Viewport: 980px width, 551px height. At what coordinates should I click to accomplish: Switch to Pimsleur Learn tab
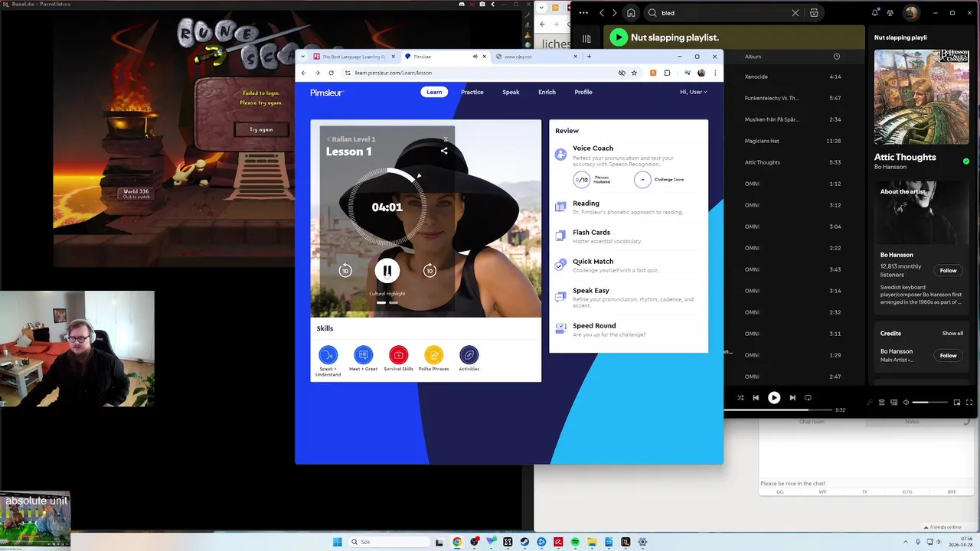coord(434,92)
